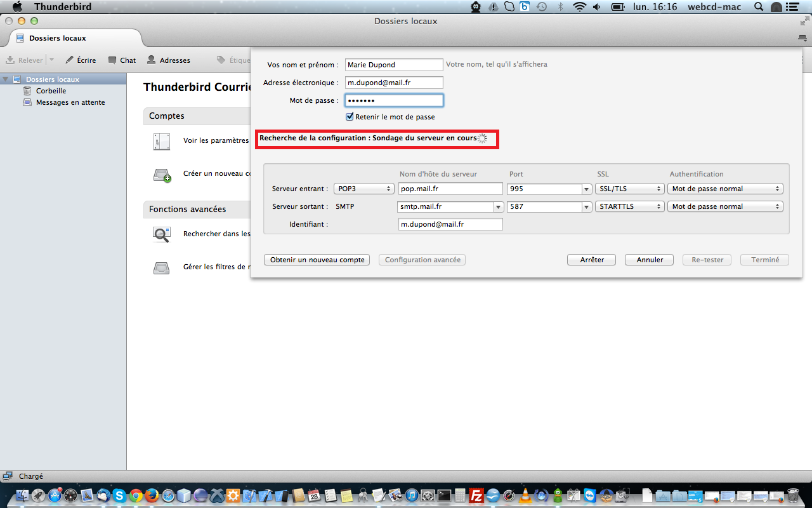Click the Identifiant username field
Image resolution: width=812 pixels, height=508 pixels.
pos(450,224)
